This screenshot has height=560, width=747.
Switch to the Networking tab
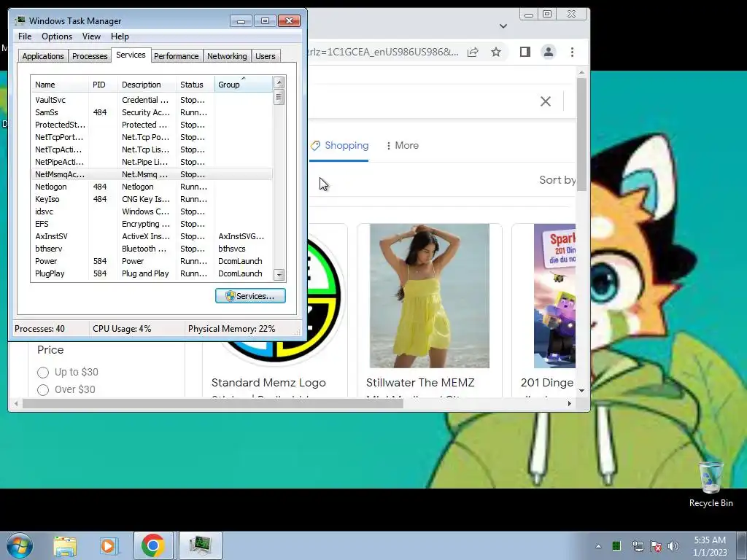pyautogui.click(x=227, y=56)
